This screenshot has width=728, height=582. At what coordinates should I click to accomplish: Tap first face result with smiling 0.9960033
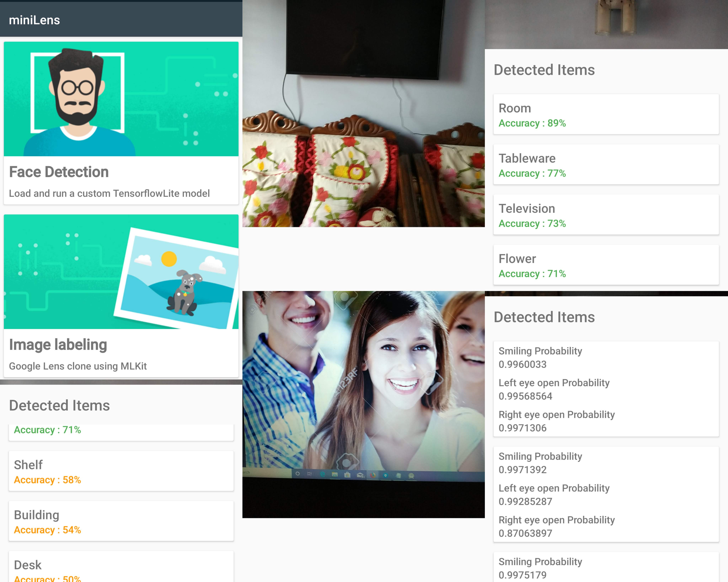click(x=606, y=389)
